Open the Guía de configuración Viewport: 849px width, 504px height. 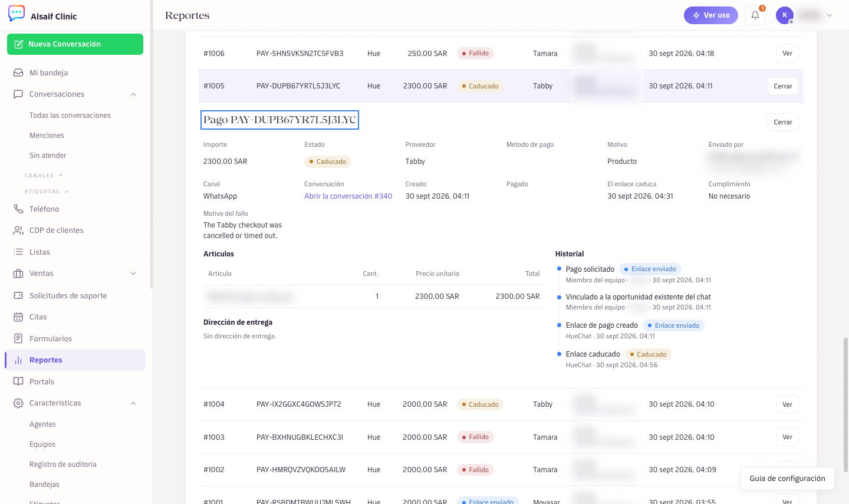[x=787, y=478]
